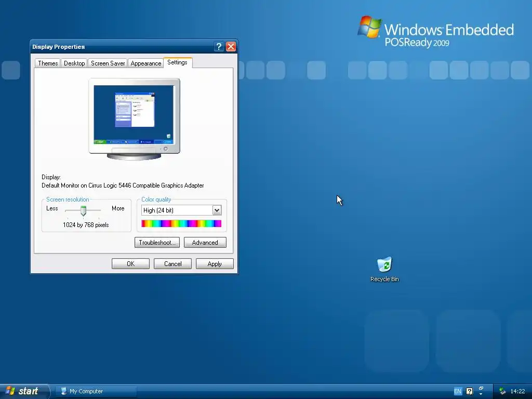
Task: Click the color quality spectrum bar
Action: pyautogui.click(x=181, y=223)
